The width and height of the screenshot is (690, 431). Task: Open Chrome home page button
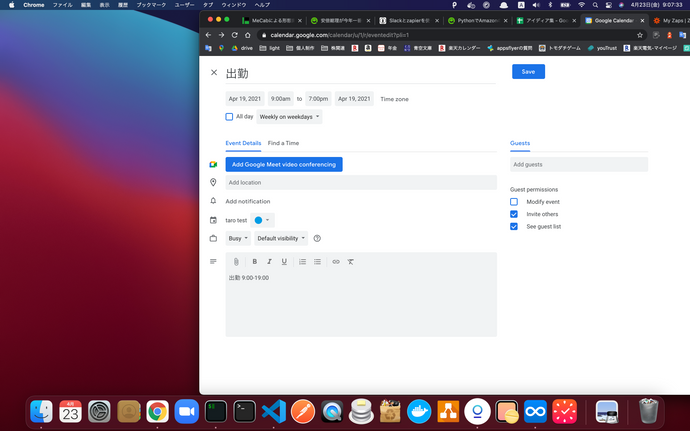[x=248, y=35]
